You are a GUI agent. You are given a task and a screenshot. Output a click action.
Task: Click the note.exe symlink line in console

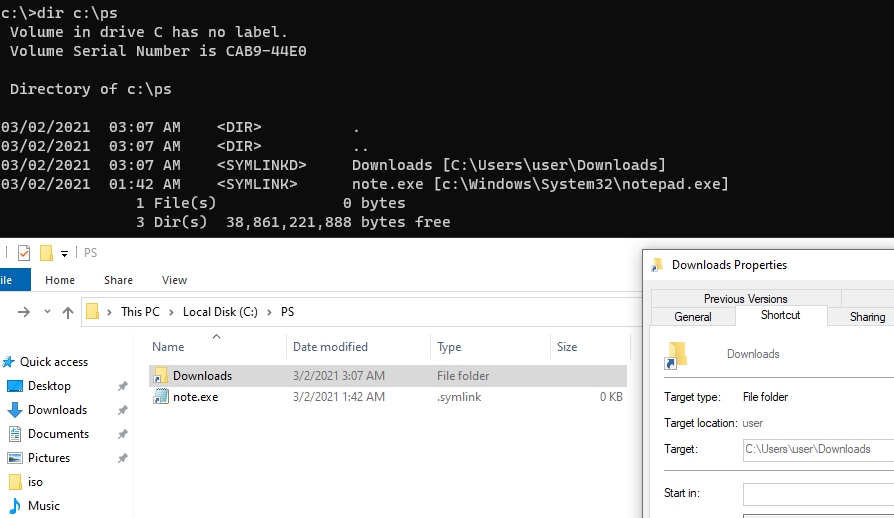coord(364,184)
